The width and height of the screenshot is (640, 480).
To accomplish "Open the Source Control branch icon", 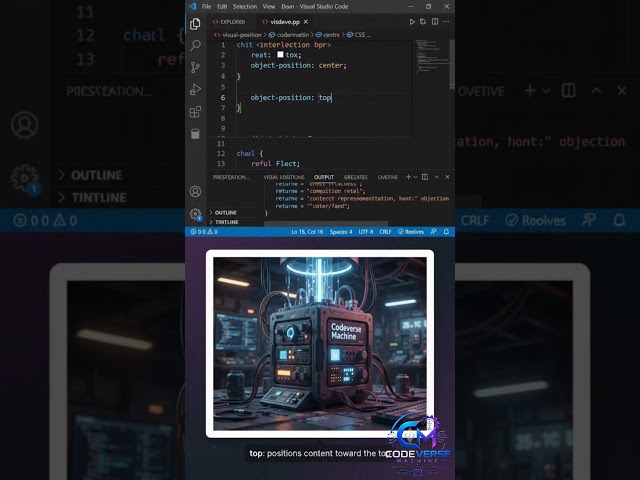I will (195, 67).
